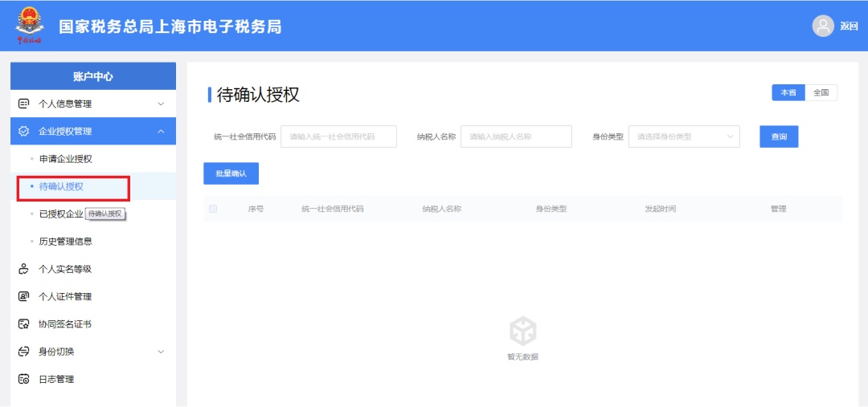Click the 个人实名等级 person icon
The height and width of the screenshot is (407, 868).
24,269
